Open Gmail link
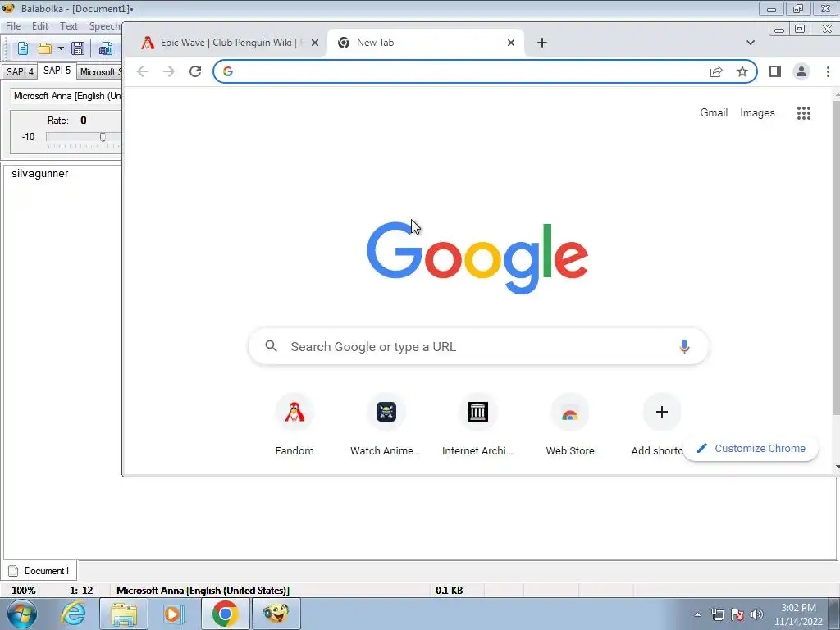This screenshot has height=630, width=840. [714, 113]
